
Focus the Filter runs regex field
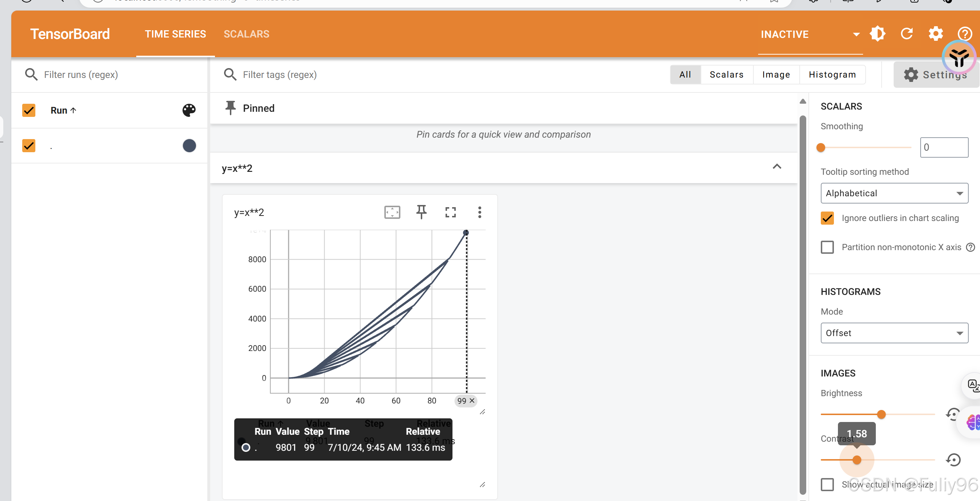[81, 75]
